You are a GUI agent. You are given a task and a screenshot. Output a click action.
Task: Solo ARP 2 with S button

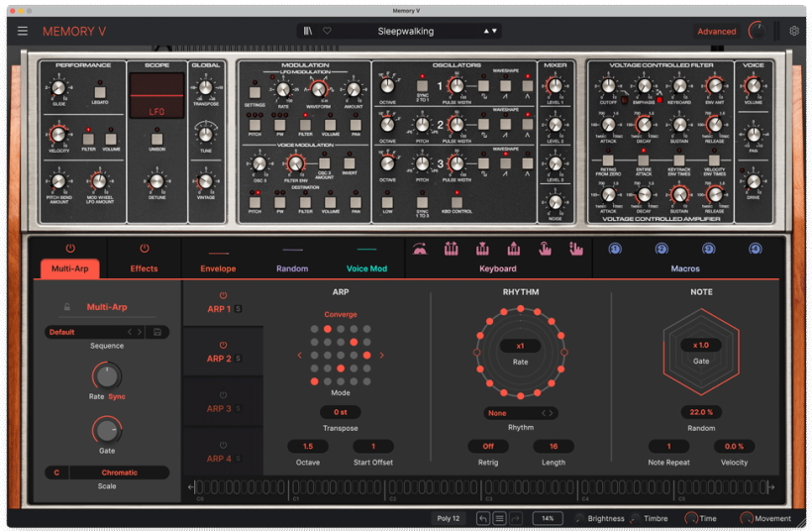[239, 359]
